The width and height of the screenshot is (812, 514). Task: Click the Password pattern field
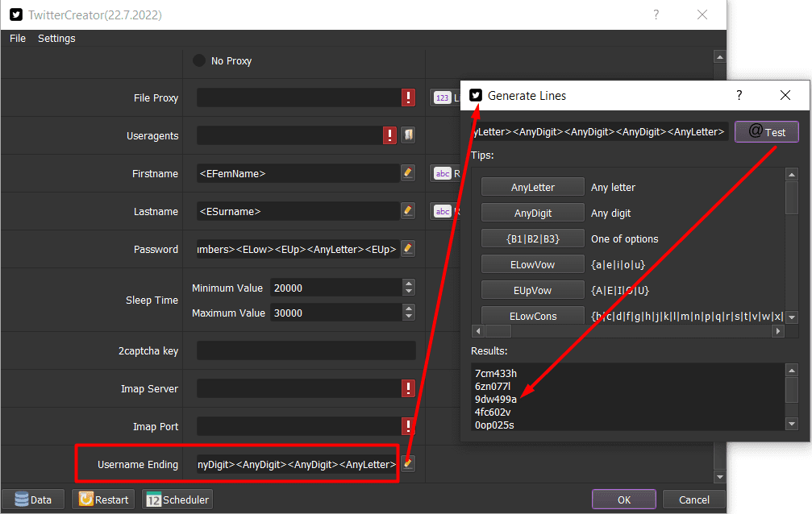298,248
